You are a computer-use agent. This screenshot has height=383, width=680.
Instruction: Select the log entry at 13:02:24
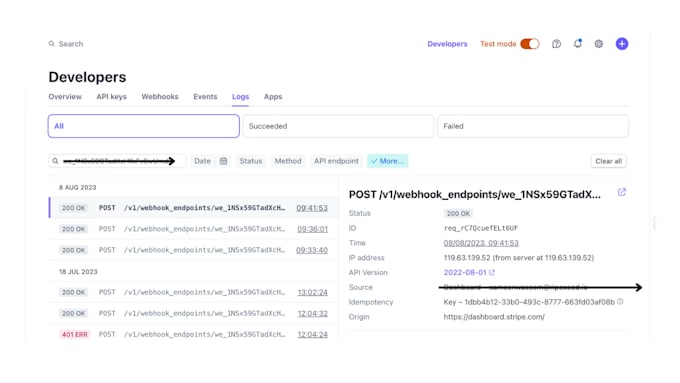(x=193, y=292)
